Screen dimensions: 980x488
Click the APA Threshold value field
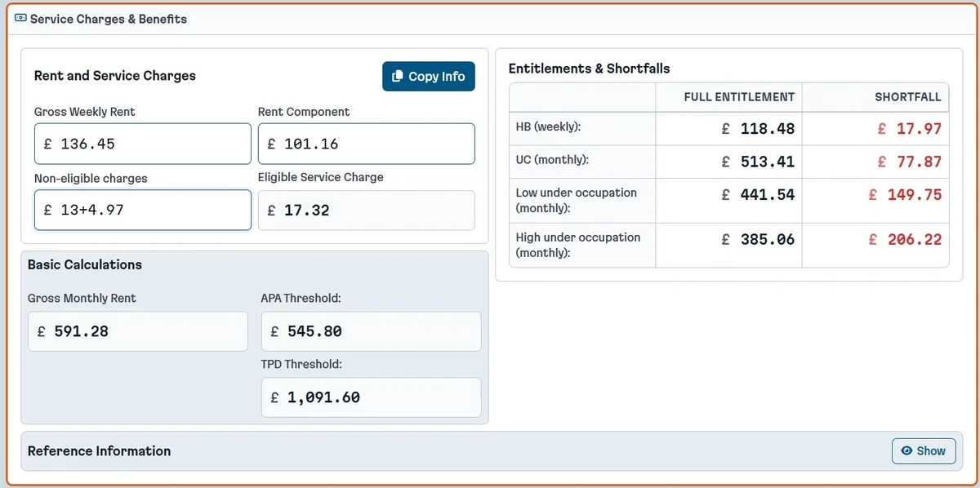click(371, 331)
